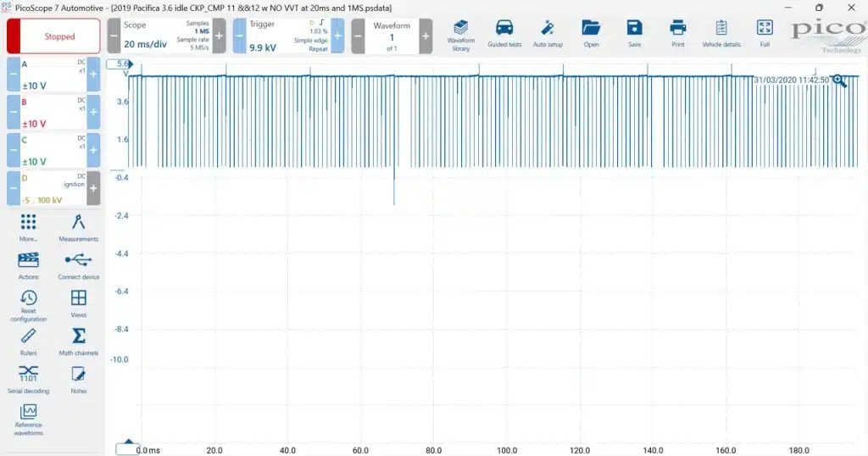Open channel B ±10 V settings

53,113
